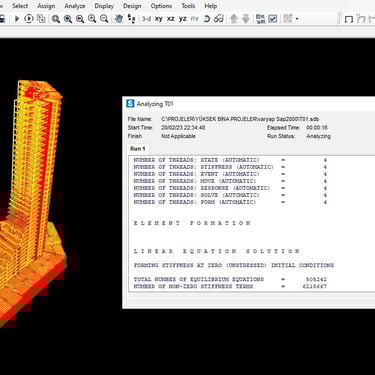Click the Finish value Not Applicable
This screenshot has height=375, width=375.
[178, 136]
